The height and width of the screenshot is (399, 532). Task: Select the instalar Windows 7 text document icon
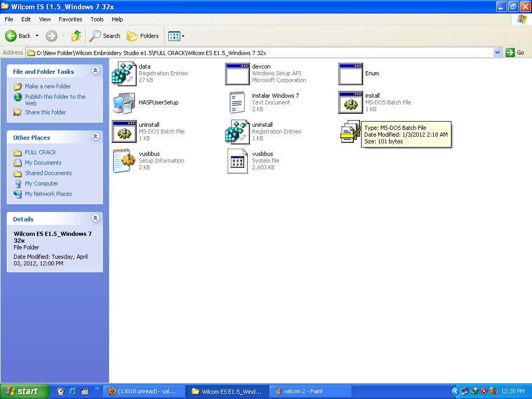237,102
